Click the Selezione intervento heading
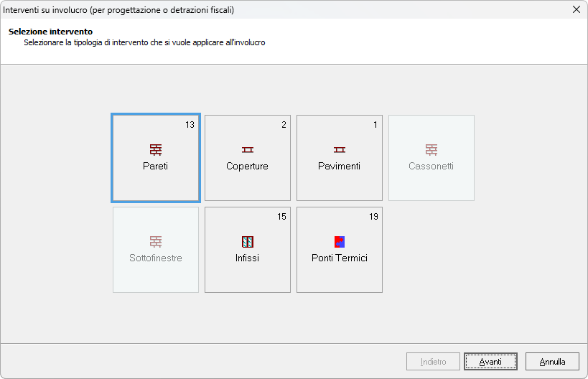Image resolution: width=588 pixels, height=379 pixels. coord(50,32)
